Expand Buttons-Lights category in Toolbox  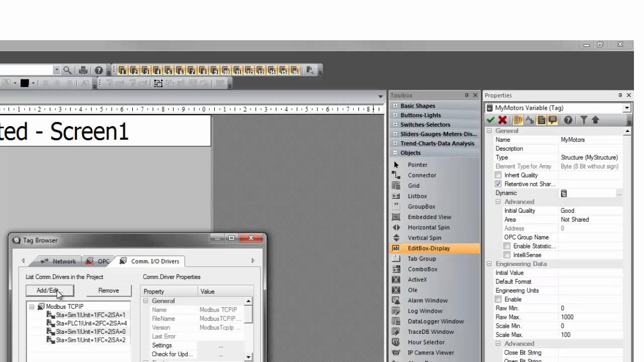tap(395, 116)
